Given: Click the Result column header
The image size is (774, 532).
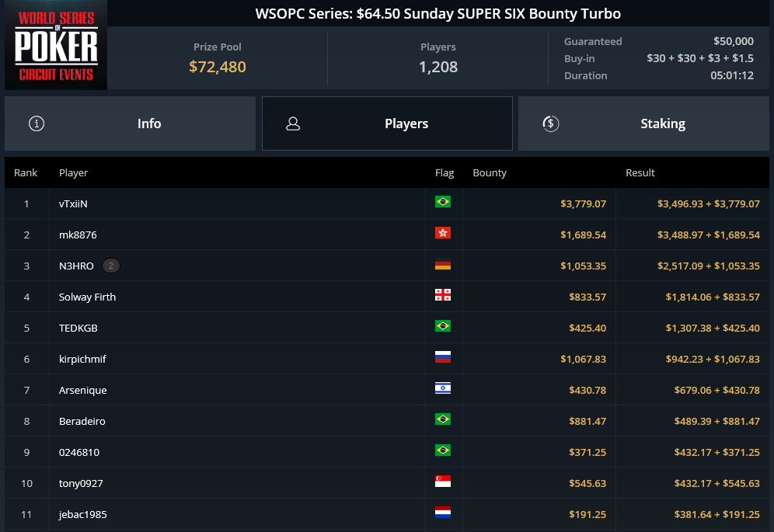Looking at the screenshot, I should [640, 172].
